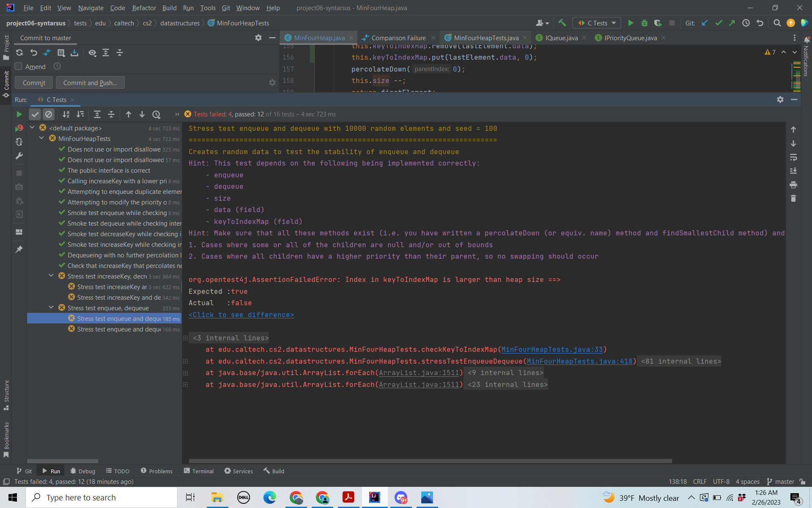This screenshot has width=812, height=508.
Task: Click the Print icon beside console output
Action: (x=793, y=185)
